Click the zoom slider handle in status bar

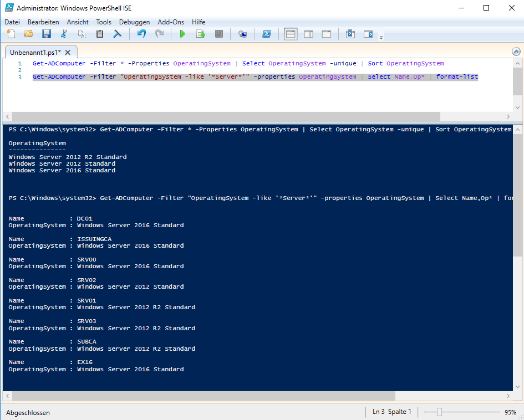[x=439, y=412]
